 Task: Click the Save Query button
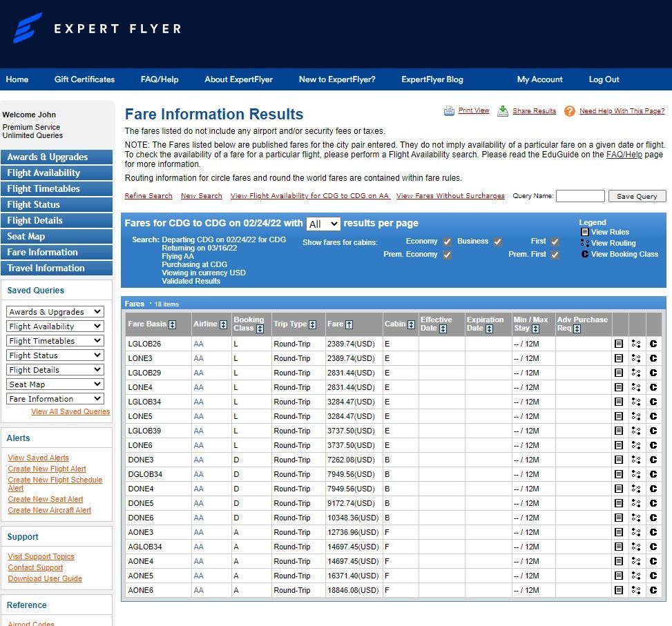(x=637, y=196)
